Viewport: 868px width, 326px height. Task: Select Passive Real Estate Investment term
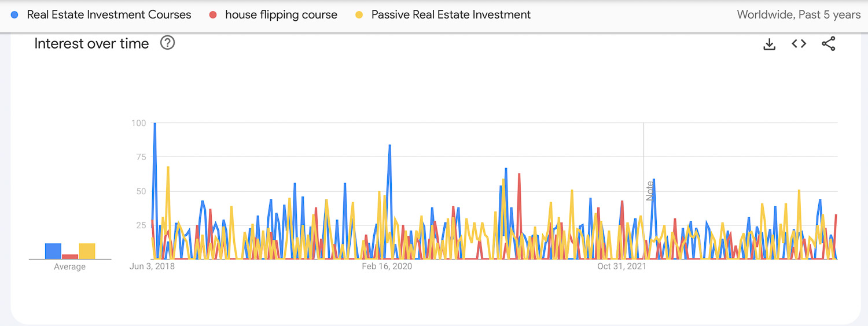(x=451, y=15)
